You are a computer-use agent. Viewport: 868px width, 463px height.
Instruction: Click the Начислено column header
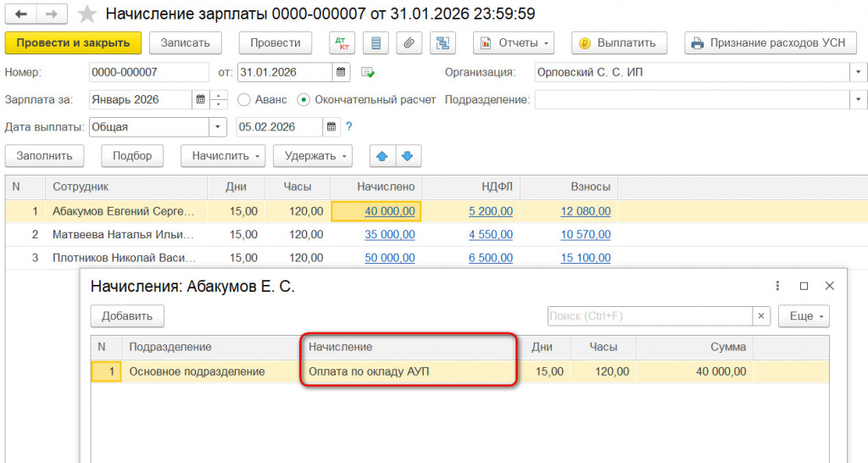click(376, 187)
